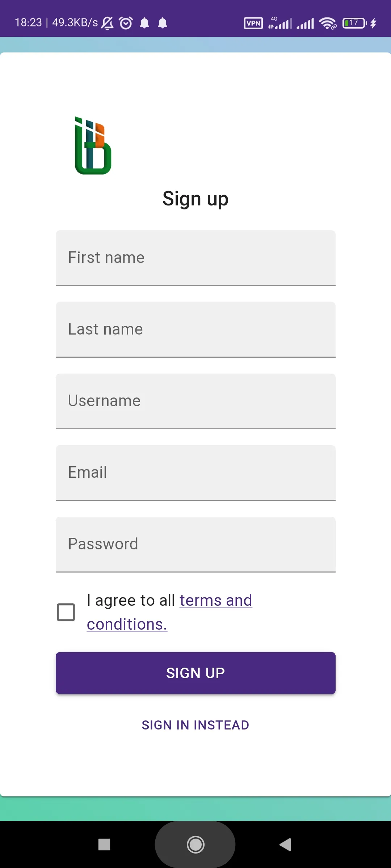Tap the 4G signal strength icon

[x=280, y=23]
